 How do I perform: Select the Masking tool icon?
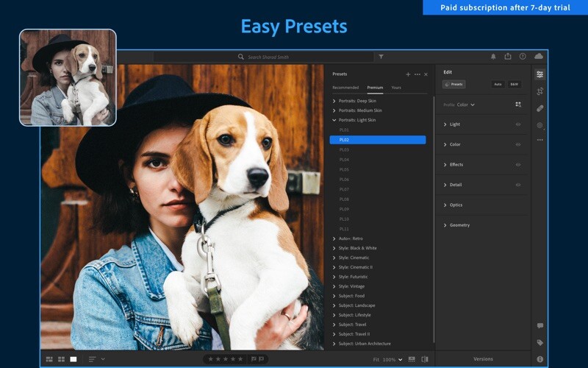[x=539, y=125]
